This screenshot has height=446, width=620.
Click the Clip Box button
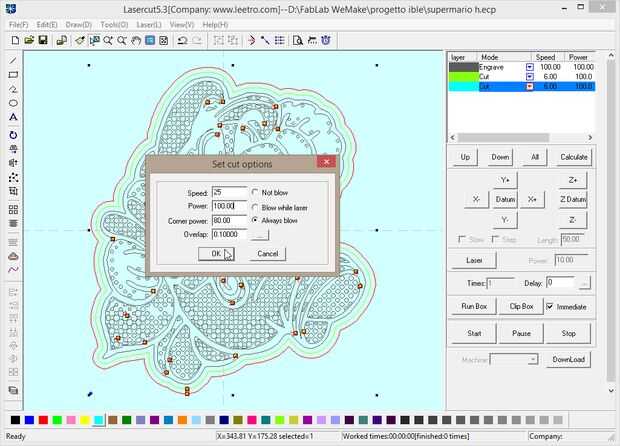pyautogui.click(x=521, y=306)
